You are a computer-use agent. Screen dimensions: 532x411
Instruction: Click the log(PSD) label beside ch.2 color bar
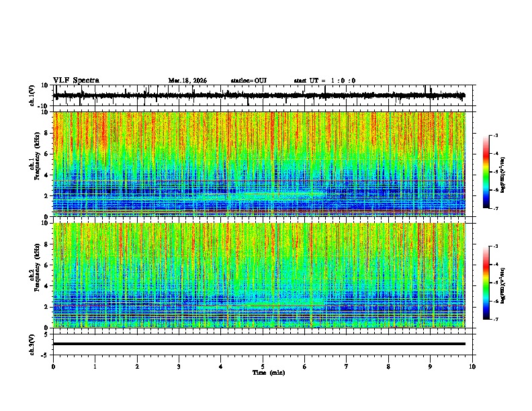tap(503, 285)
